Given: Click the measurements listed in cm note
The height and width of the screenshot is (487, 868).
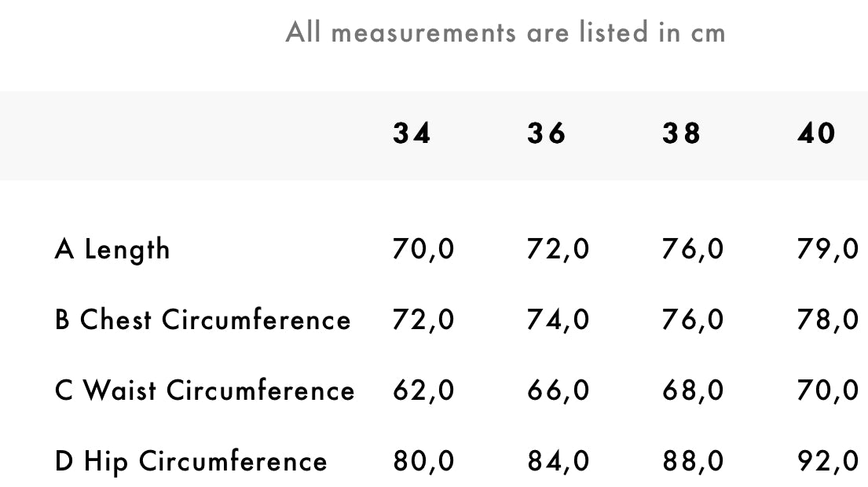Looking at the screenshot, I should 505,32.
